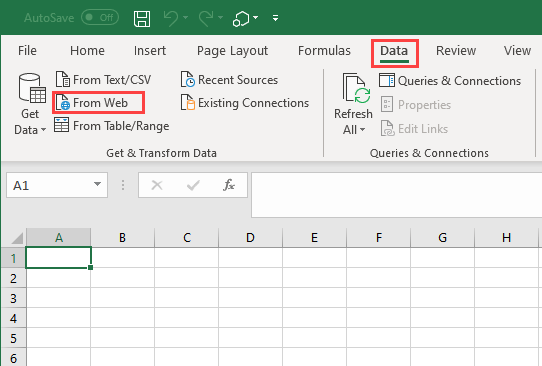Screen dimensions: 542x366
Task: Select column F header
Action: [379, 238]
